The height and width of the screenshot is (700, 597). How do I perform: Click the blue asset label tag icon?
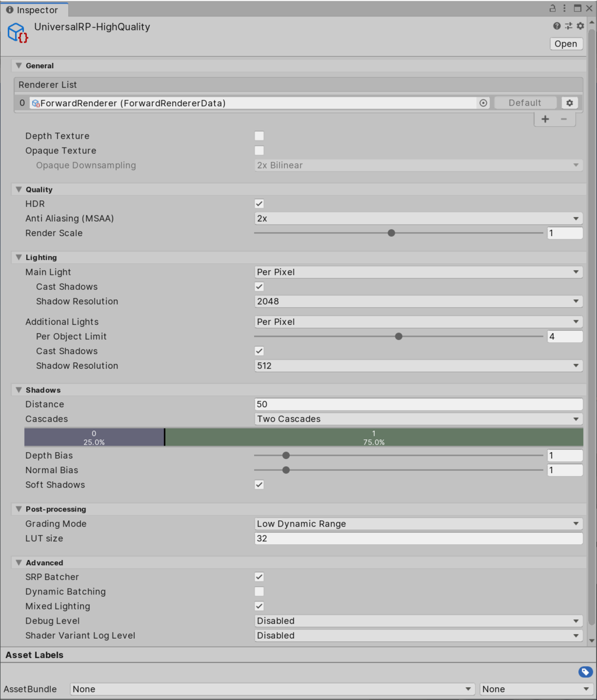click(x=585, y=672)
